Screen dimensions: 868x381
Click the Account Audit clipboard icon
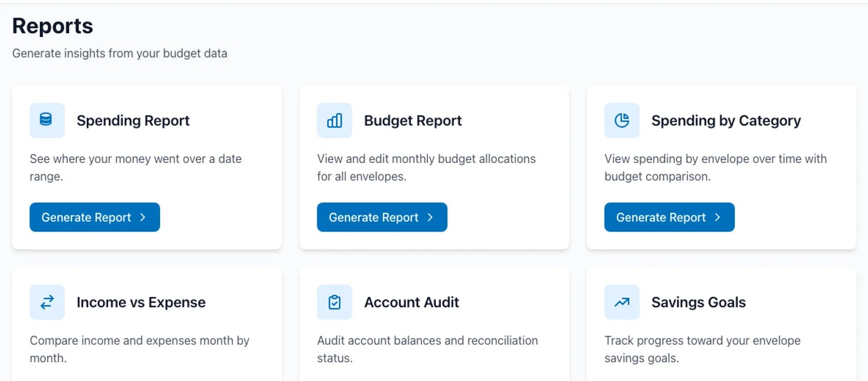pyautogui.click(x=334, y=302)
